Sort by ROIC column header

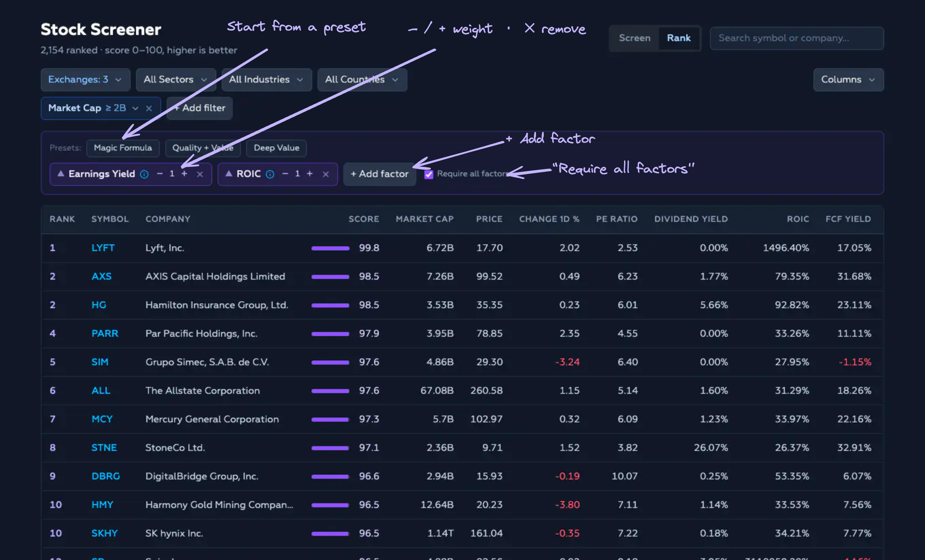pyautogui.click(x=798, y=219)
